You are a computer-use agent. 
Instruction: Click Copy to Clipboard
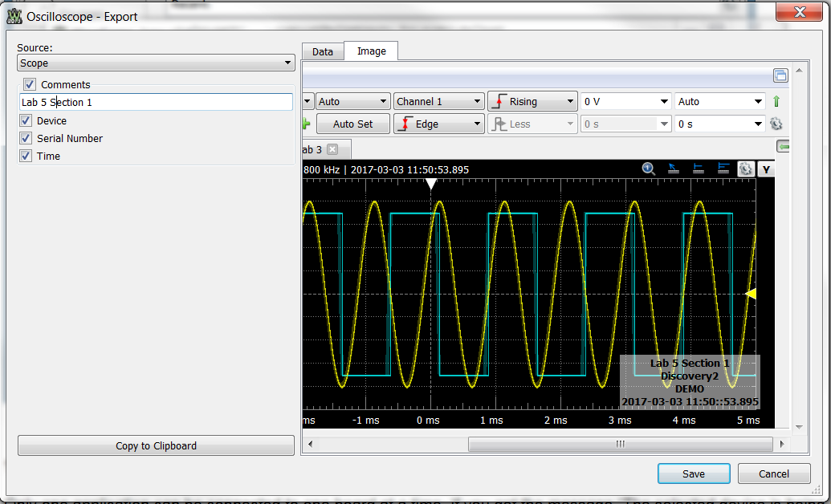tap(155, 445)
